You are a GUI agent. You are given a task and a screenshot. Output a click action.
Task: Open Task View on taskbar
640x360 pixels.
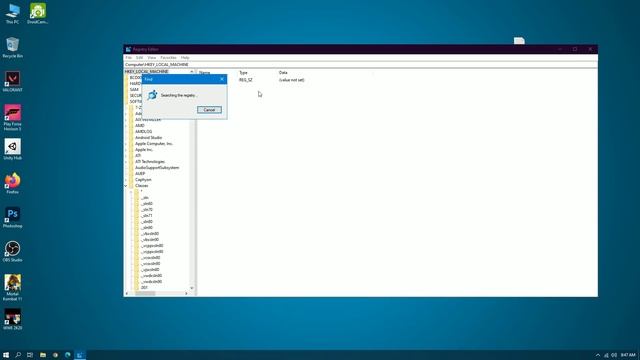tap(30, 355)
